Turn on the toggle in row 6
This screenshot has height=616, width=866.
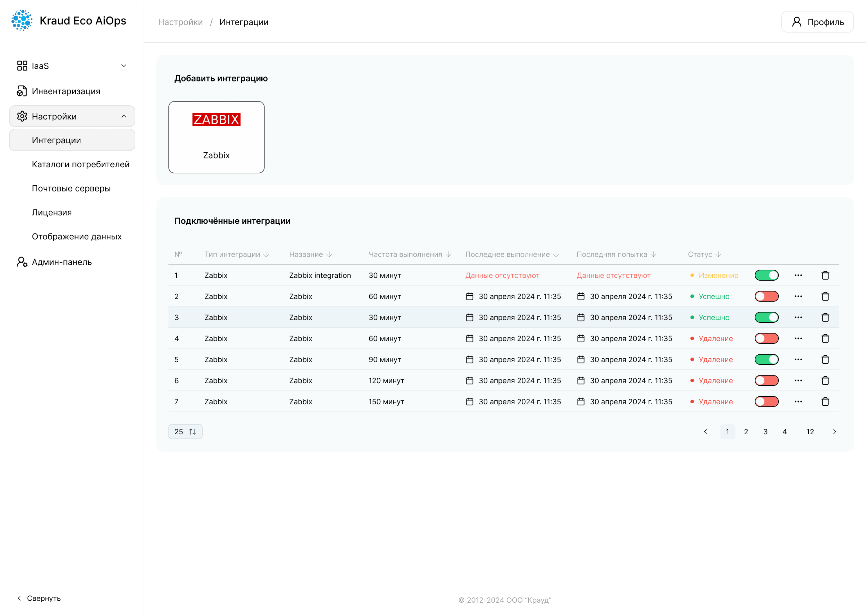pyautogui.click(x=766, y=380)
